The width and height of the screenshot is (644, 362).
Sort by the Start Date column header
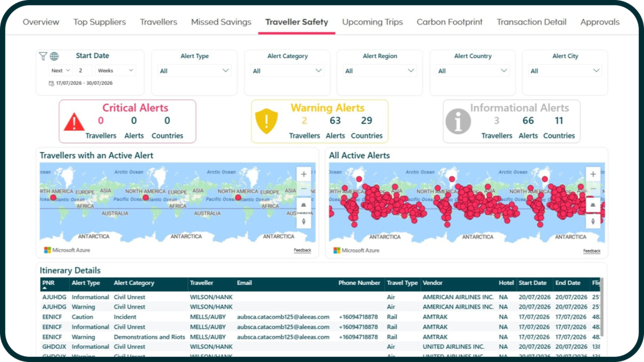(532, 283)
